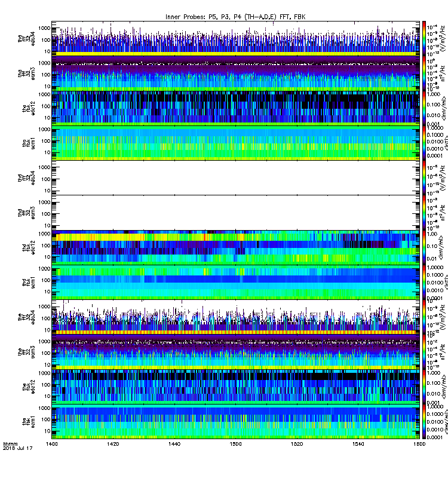Click the 1500 time axis label
Viewport: 448px width, 478px height.
click(x=235, y=444)
